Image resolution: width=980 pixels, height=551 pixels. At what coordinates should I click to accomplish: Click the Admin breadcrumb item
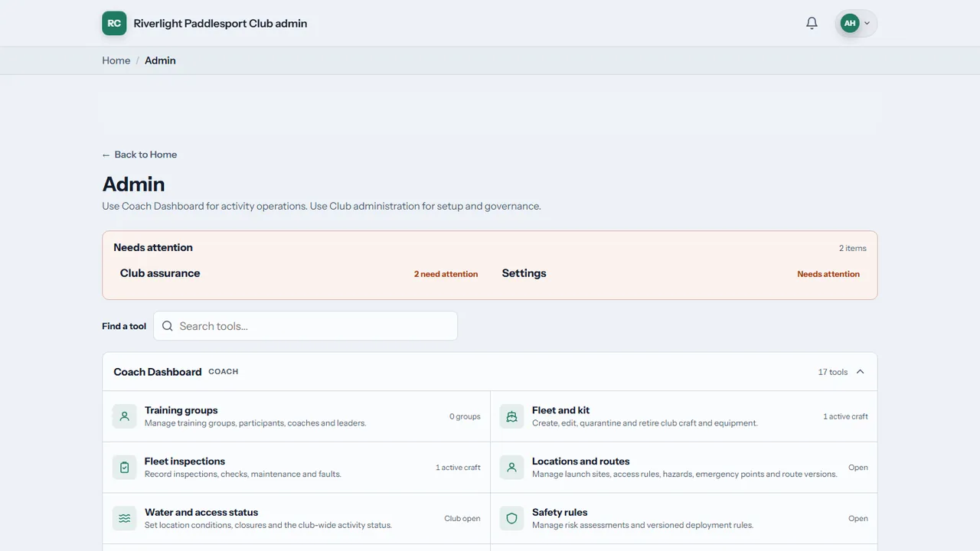click(x=160, y=60)
